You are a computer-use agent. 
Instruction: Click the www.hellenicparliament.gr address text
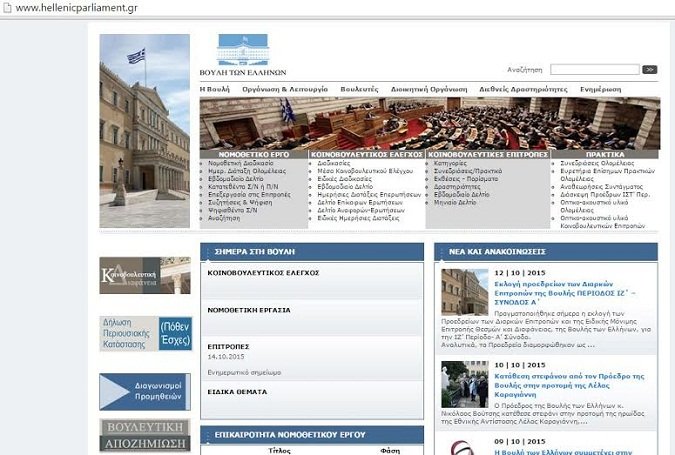coord(77,8)
